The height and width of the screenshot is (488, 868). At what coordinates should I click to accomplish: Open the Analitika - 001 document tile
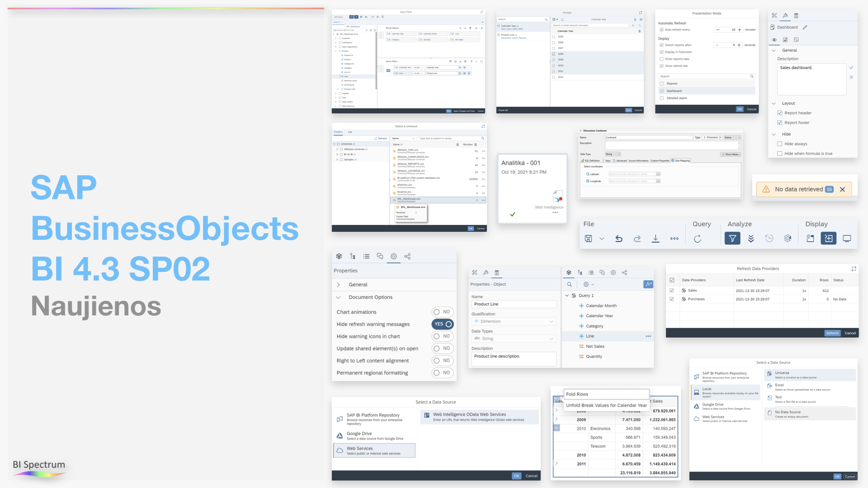[x=533, y=189]
